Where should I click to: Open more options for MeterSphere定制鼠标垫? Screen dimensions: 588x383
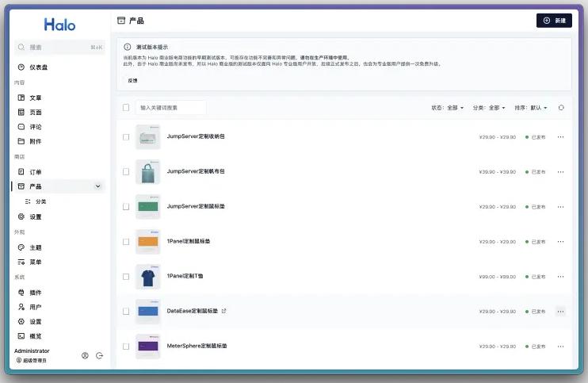click(560, 347)
